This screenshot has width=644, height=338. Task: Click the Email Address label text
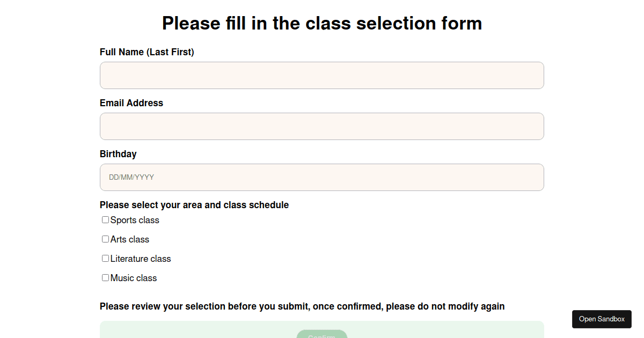pyautogui.click(x=131, y=103)
